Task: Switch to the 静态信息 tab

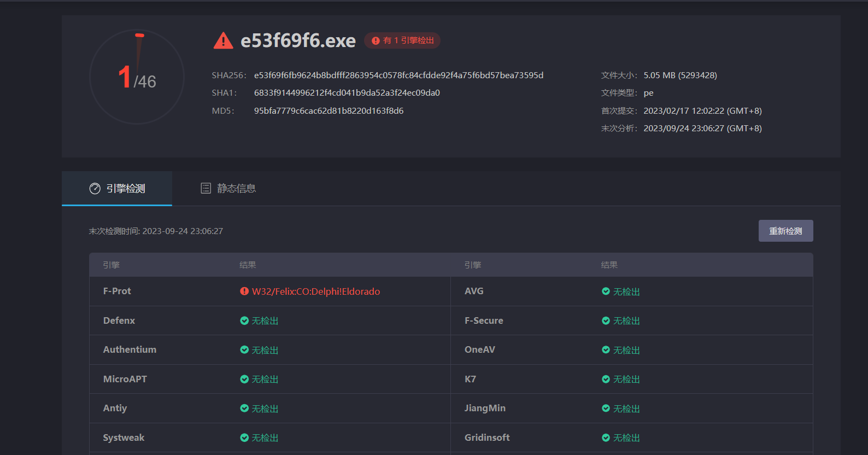Action: [228, 189]
